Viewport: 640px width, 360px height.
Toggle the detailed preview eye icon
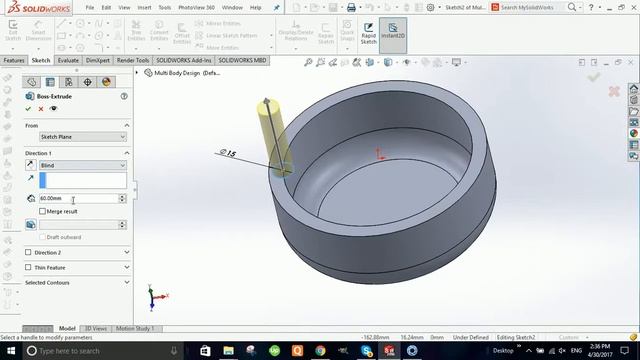click(53, 109)
